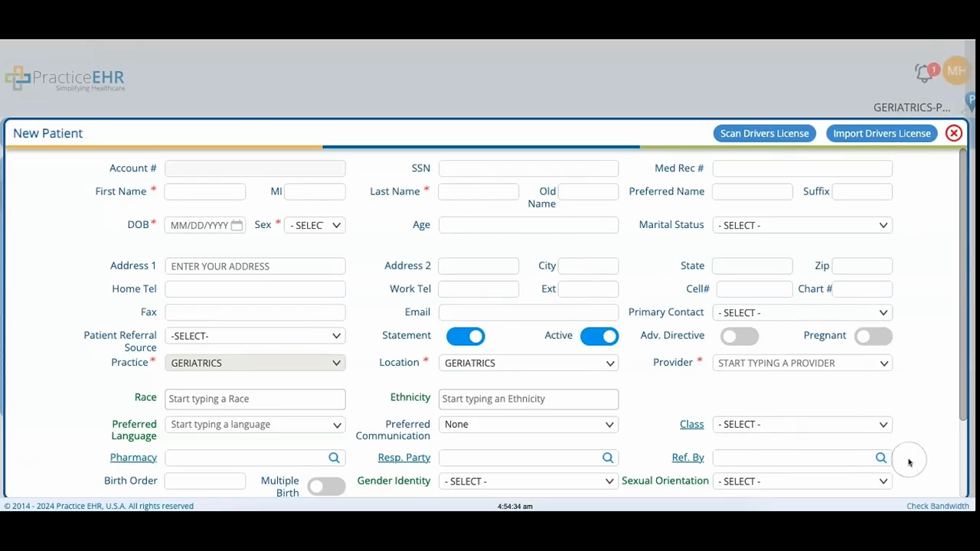Click the Email input field
This screenshot has width=980, height=551.
[528, 312]
